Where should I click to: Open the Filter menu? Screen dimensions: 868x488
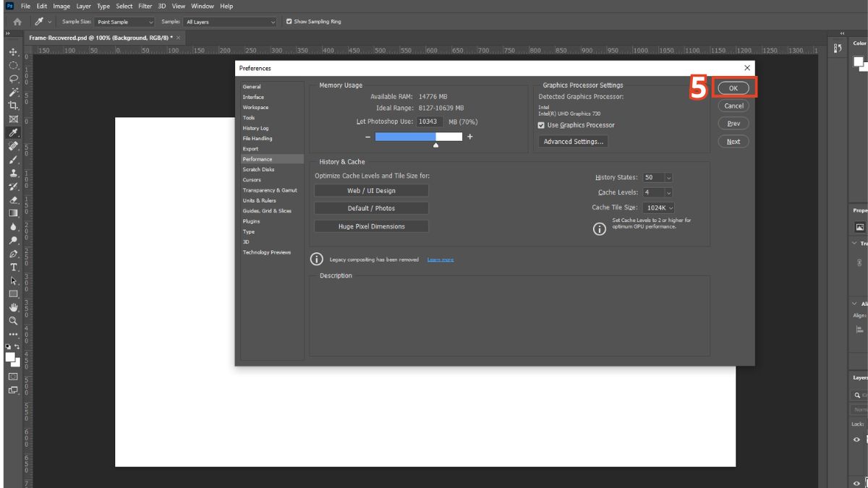pos(145,6)
